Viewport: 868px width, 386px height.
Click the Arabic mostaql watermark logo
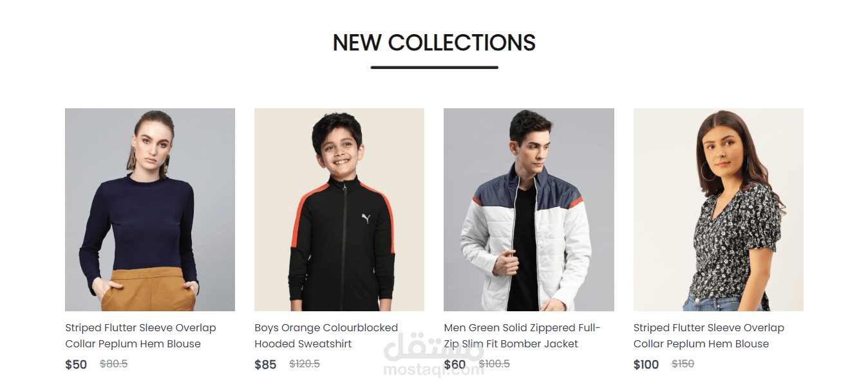(433, 348)
